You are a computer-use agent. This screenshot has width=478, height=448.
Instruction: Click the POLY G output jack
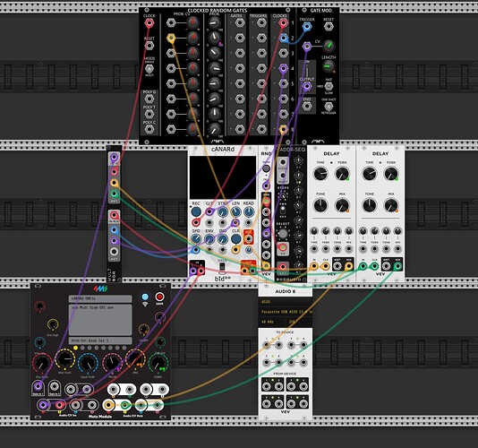click(x=149, y=99)
